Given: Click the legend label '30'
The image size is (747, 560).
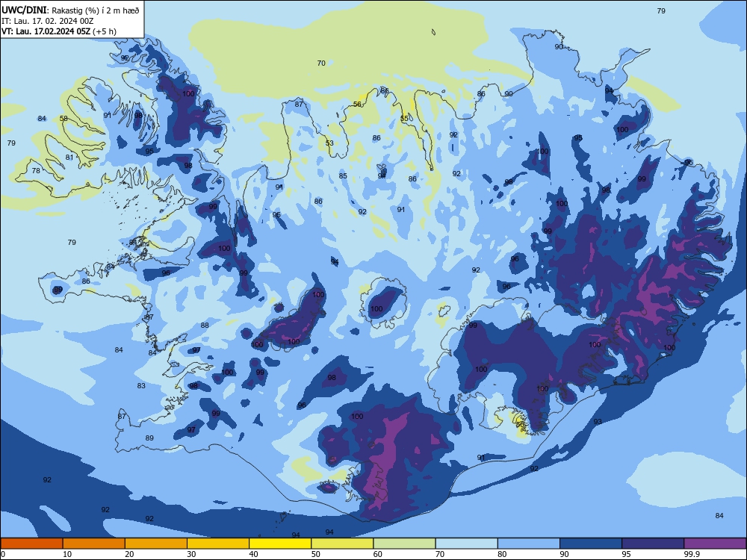Looking at the screenshot, I should tap(191, 554).
